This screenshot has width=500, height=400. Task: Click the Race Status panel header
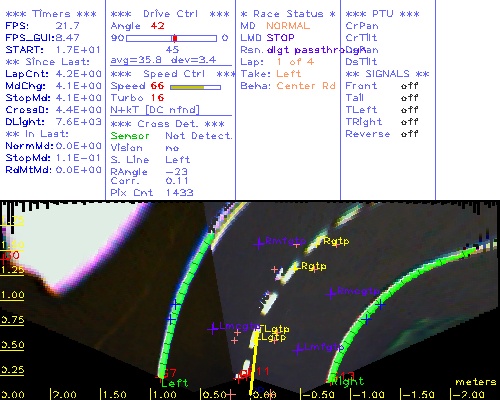click(x=288, y=14)
